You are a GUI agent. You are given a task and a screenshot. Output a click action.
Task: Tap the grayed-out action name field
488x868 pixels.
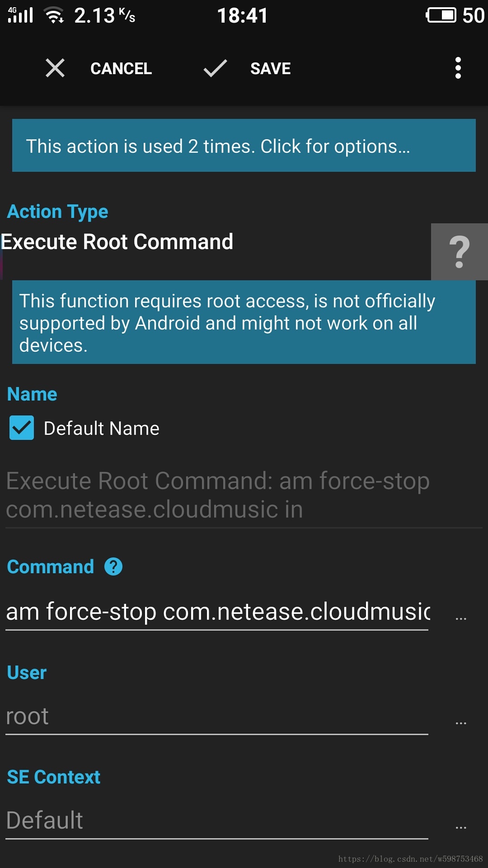tap(244, 495)
